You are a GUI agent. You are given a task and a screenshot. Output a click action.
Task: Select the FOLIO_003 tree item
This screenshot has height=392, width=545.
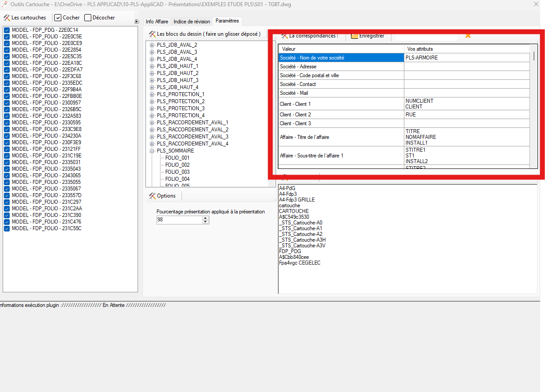(177, 172)
